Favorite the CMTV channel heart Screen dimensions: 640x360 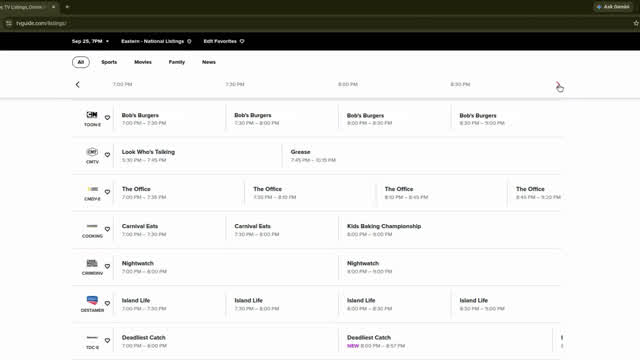click(x=107, y=155)
